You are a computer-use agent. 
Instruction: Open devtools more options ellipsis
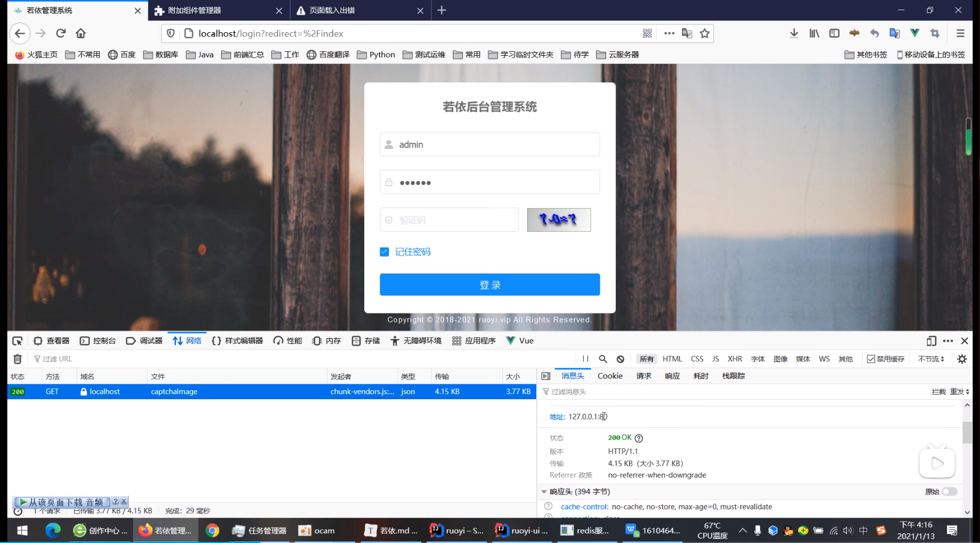click(x=948, y=341)
